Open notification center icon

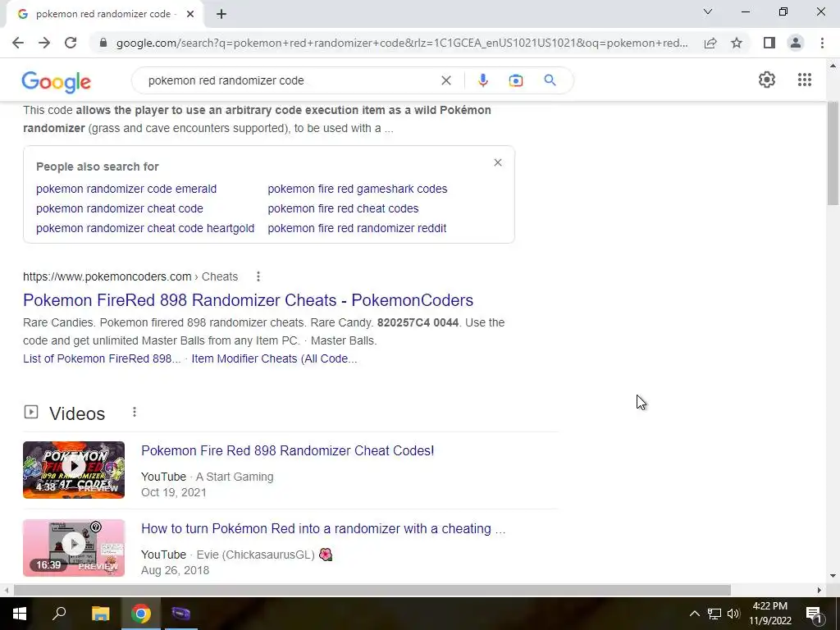point(814,614)
